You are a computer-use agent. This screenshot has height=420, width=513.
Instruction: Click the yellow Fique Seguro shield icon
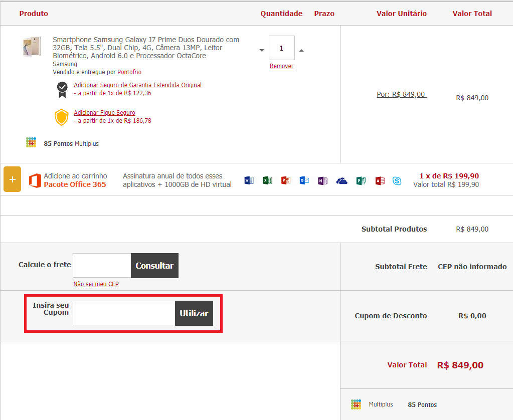pyautogui.click(x=62, y=117)
